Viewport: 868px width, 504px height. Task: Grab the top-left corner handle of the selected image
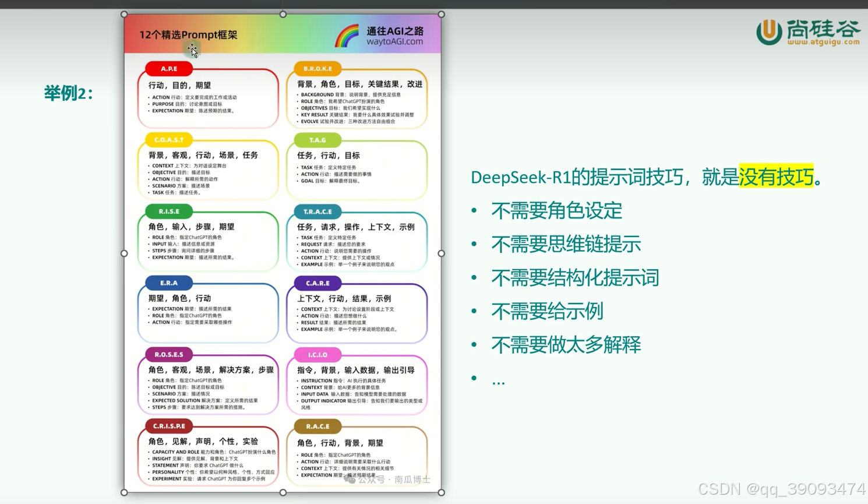[124, 14]
